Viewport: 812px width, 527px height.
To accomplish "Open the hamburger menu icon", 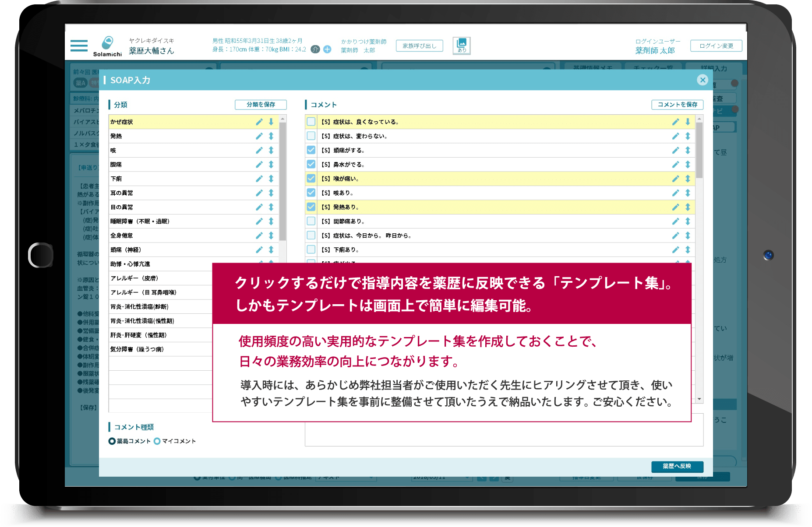I will coord(79,46).
